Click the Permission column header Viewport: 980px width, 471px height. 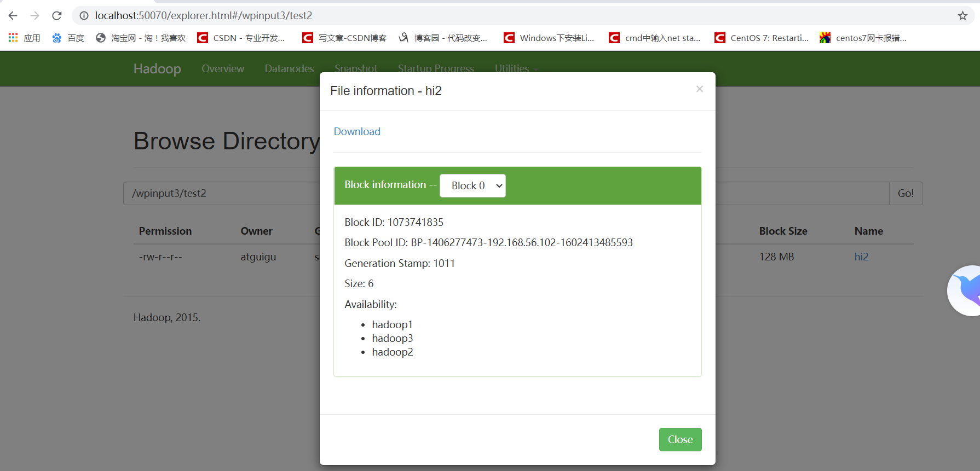[x=165, y=231]
